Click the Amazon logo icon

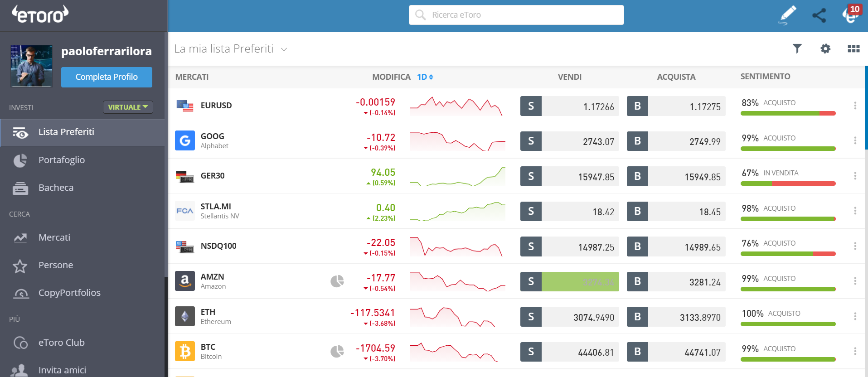click(x=185, y=281)
